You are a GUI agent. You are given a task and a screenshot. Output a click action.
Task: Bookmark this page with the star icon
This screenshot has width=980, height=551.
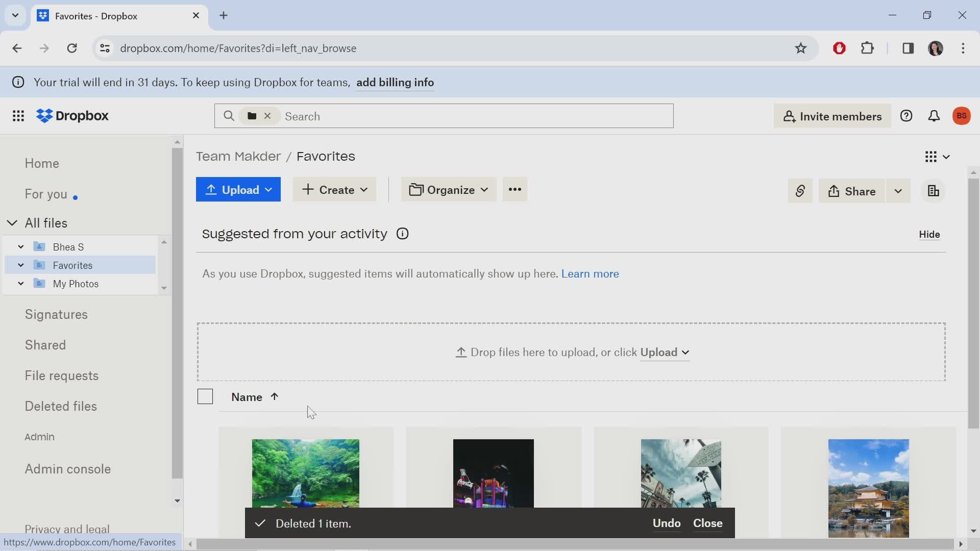[x=800, y=48]
